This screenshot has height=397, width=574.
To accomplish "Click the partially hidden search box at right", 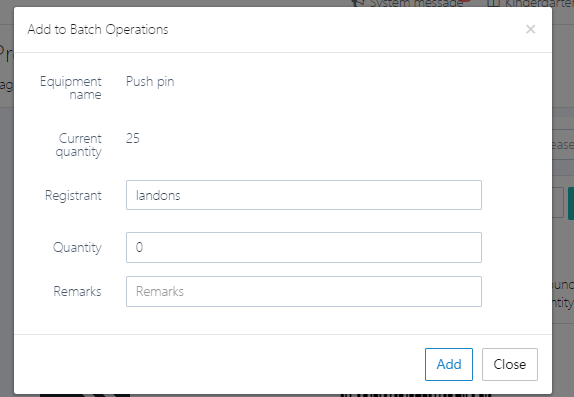I will pyautogui.click(x=563, y=145).
